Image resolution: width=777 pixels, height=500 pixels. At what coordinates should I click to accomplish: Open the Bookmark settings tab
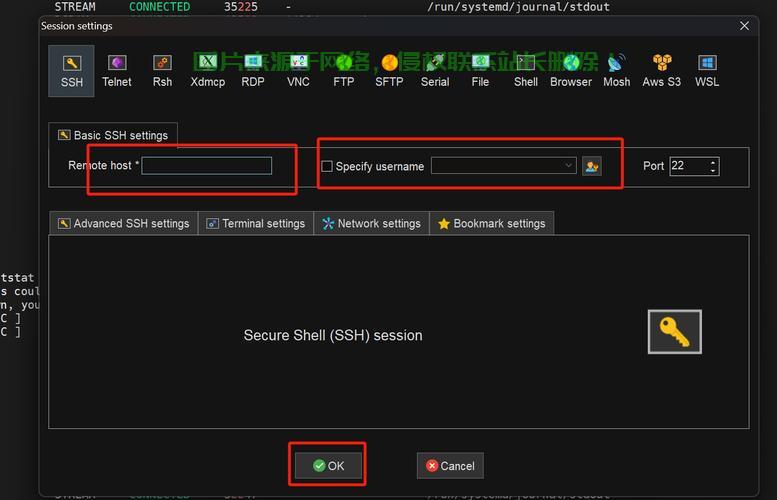click(x=492, y=223)
